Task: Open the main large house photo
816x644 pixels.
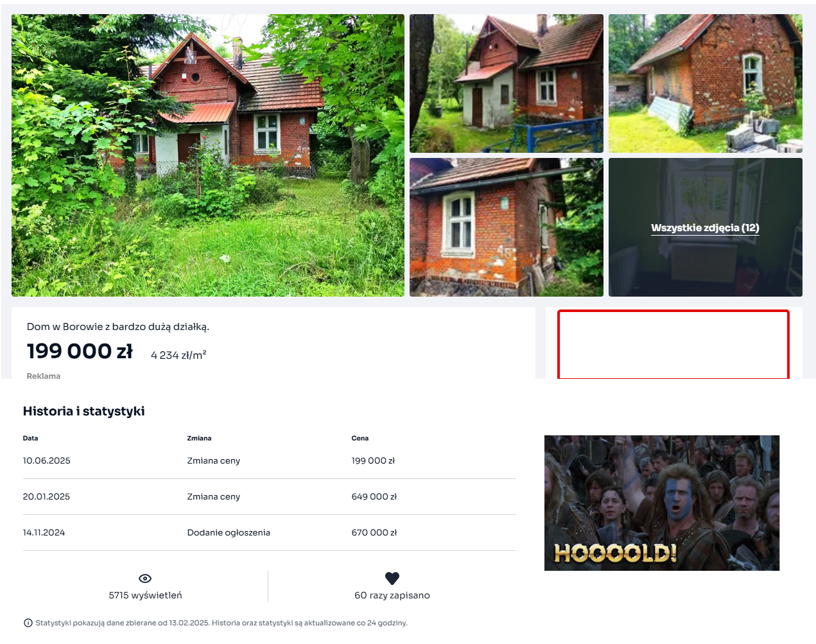Action: click(x=208, y=155)
